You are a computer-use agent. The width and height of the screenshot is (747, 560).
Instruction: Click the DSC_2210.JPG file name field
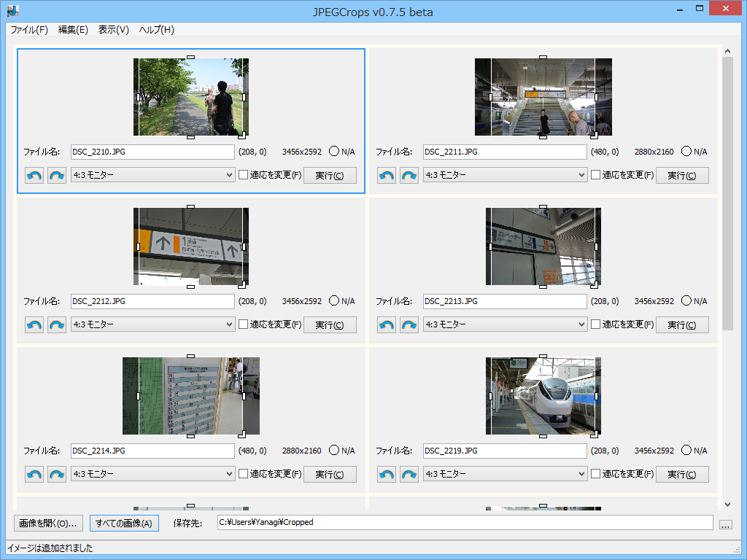(152, 152)
